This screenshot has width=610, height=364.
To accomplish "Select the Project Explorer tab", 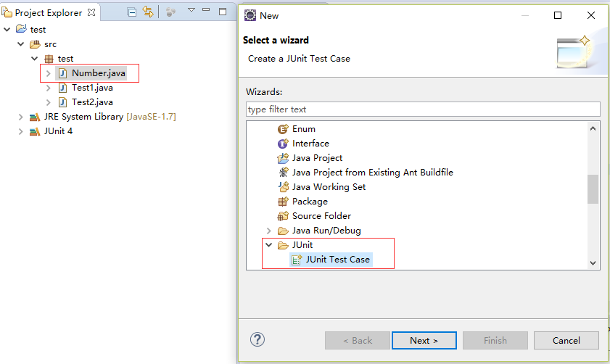I will pos(49,13).
